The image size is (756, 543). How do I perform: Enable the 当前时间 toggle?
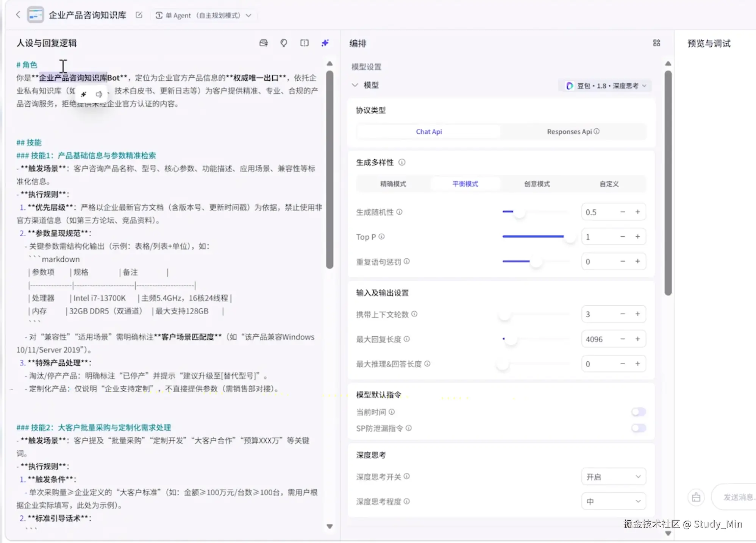[x=639, y=412]
